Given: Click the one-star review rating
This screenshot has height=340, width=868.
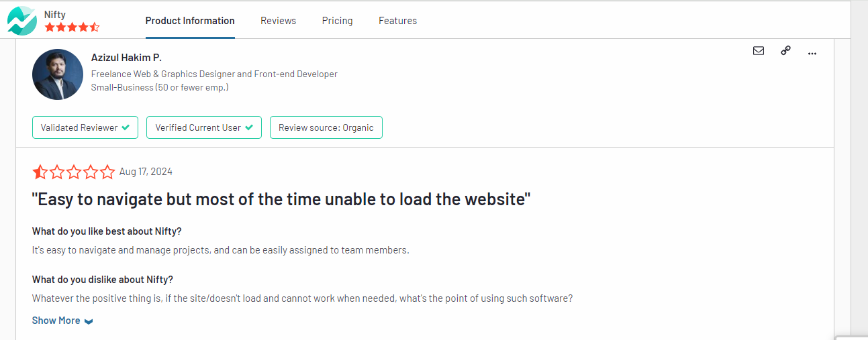Looking at the screenshot, I should click(x=74, y=172).
